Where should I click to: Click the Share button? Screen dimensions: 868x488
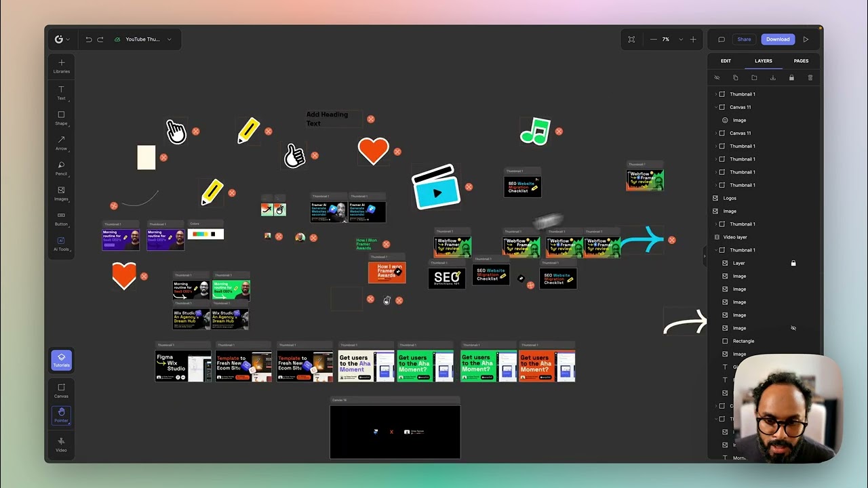744,39
